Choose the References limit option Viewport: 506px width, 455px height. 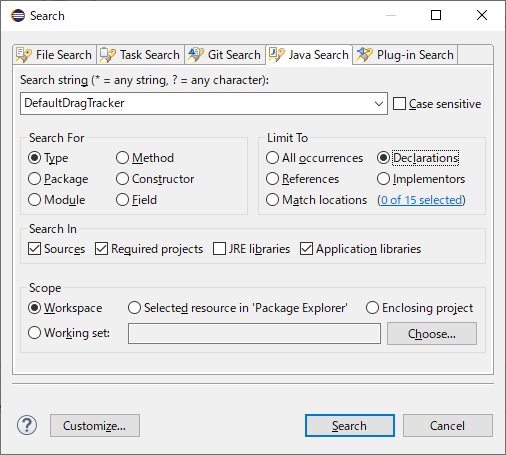(x=272, y=179)
